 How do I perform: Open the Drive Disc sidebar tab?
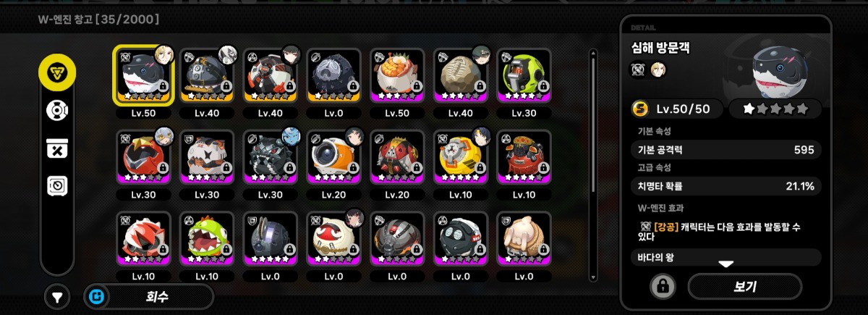click(56, 110)
